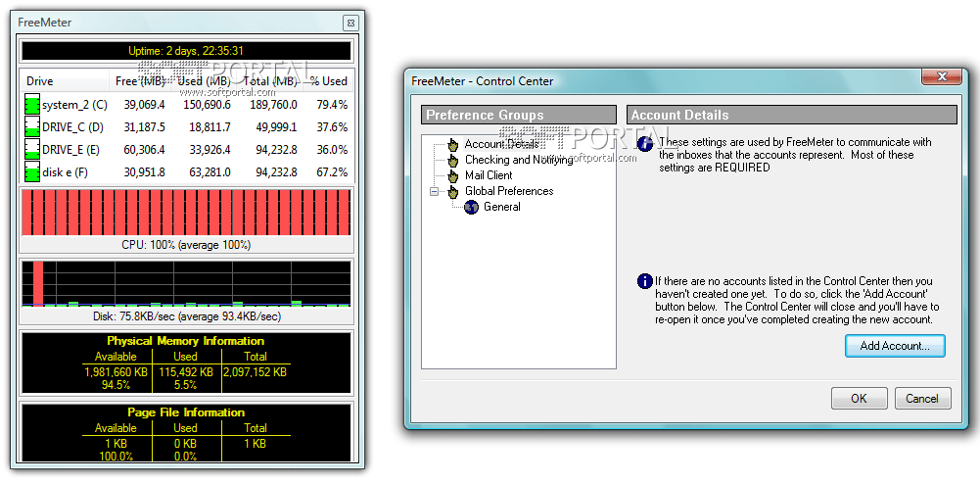Click used value 18,811.7
This screenshot has height=484, width=980.
[x=210, y=127]
